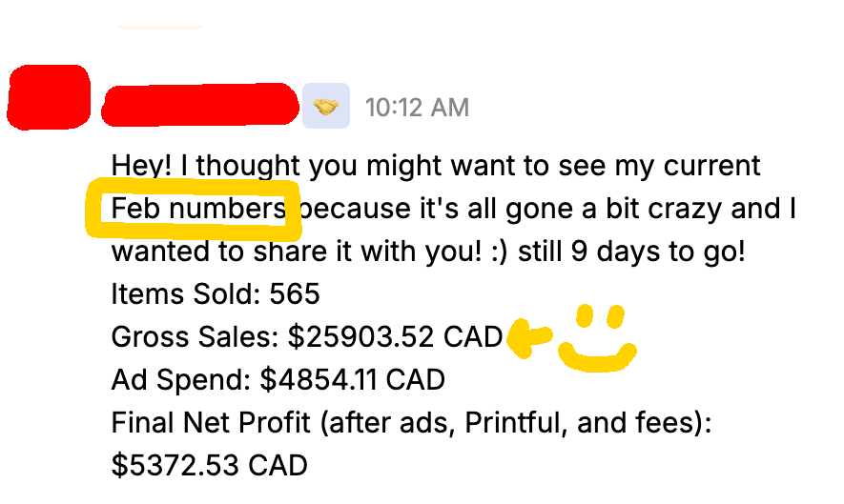Click the "Gross Sales:" label

pos(195,337)
